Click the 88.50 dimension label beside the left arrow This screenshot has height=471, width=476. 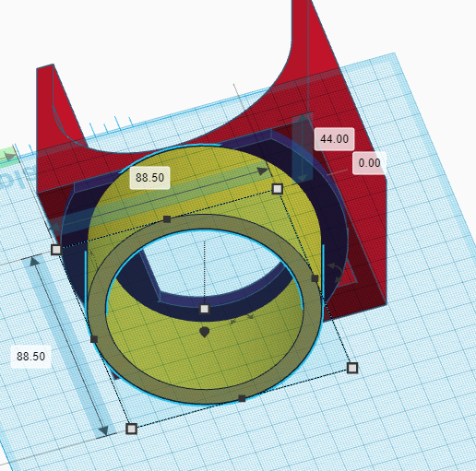click(30, 357)
